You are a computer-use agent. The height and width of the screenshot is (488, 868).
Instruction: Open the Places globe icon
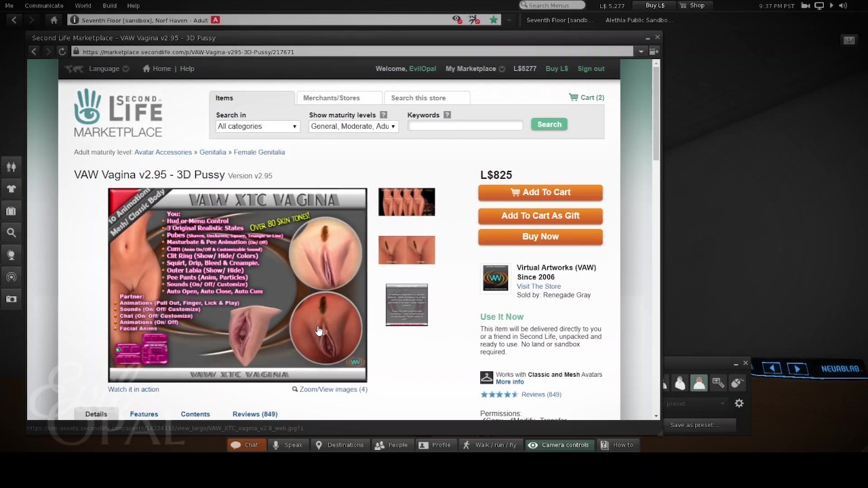pyautogui.click(x=11, y=255)
